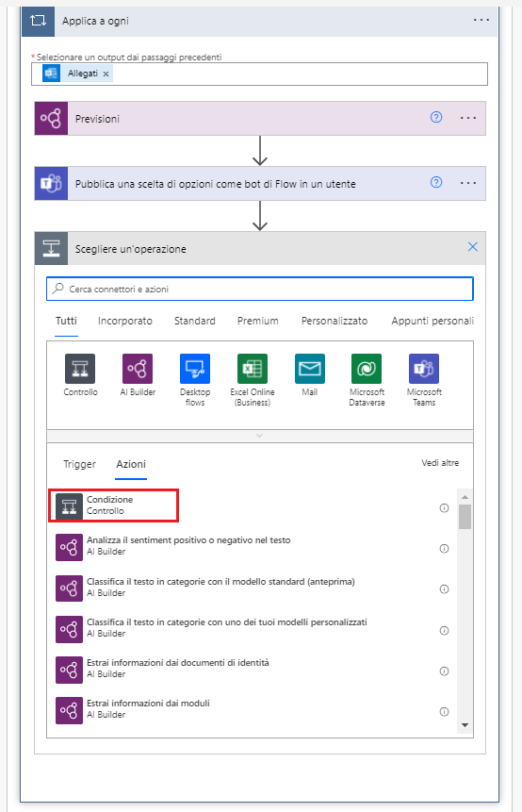This screenshot has height=812, width=522.
Task: Switch to the Personalizzato tab
Action: [334, 321]
